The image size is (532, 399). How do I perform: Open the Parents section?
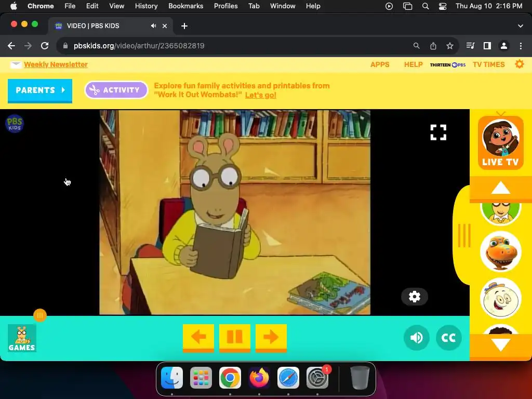pyautogui.click(x=40, y=90)
